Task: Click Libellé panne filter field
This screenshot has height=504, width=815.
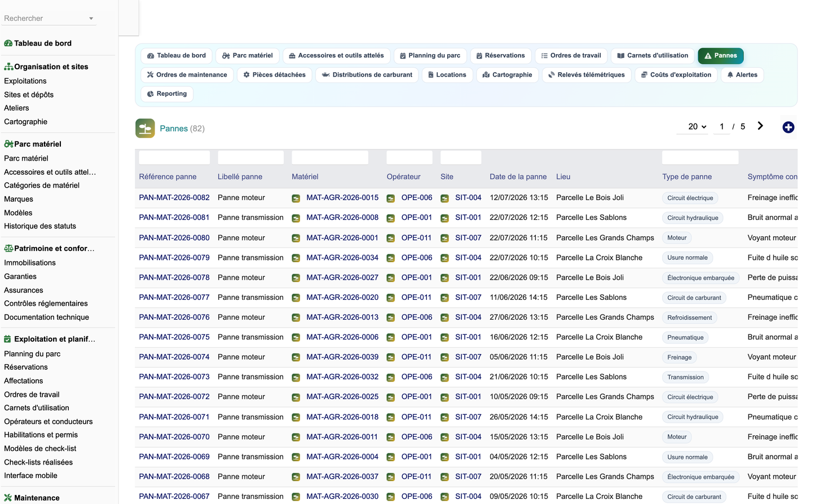Action: (x=250, y=157)
